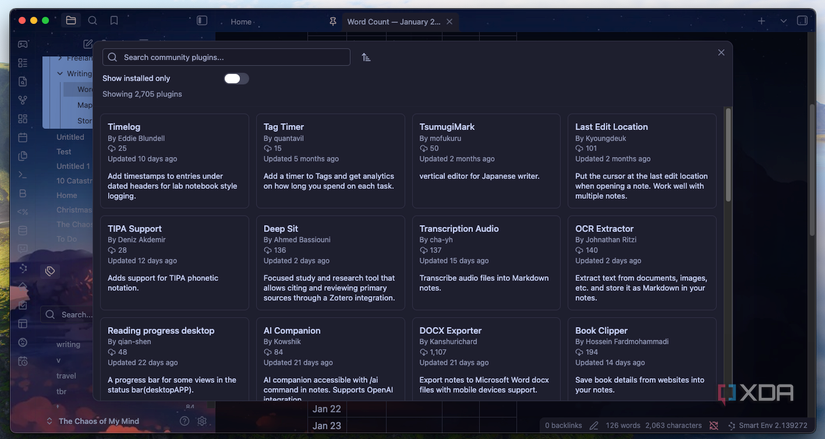Open the command palette terminal icon

pyautogui.click(x=23, y=175)
